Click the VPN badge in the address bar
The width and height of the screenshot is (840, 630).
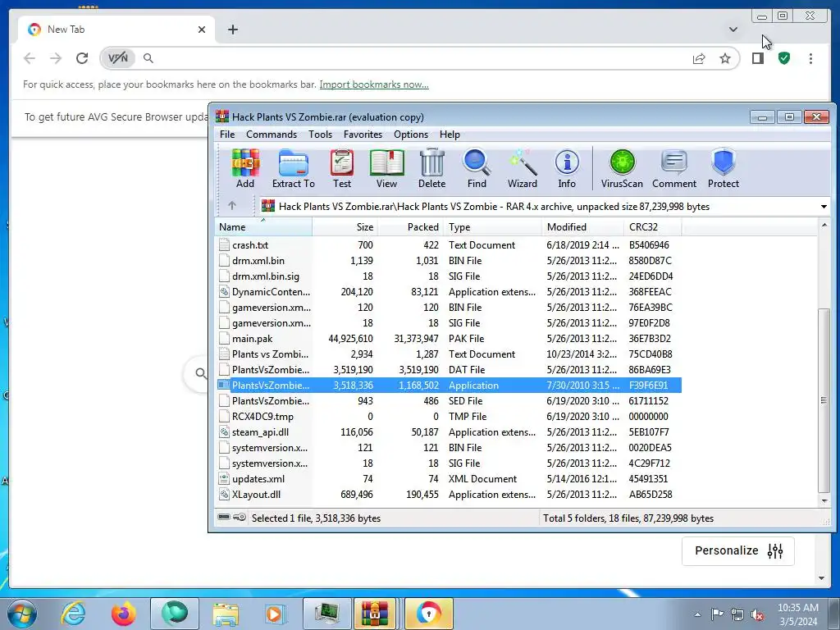click(x=118, y=58)
